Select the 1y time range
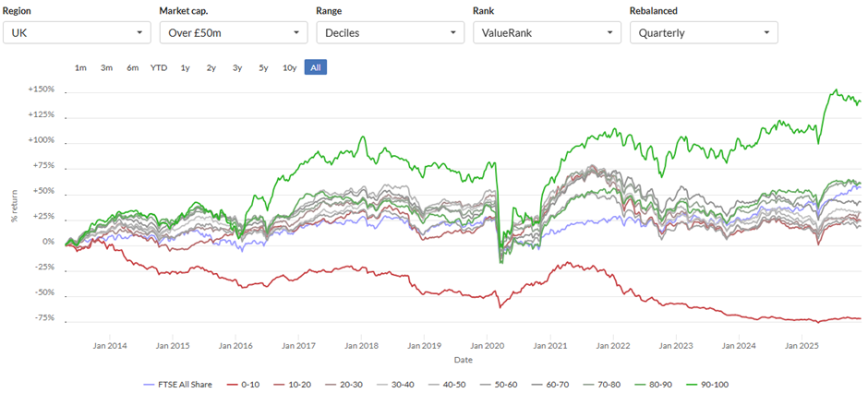 [x=186, y=67]
